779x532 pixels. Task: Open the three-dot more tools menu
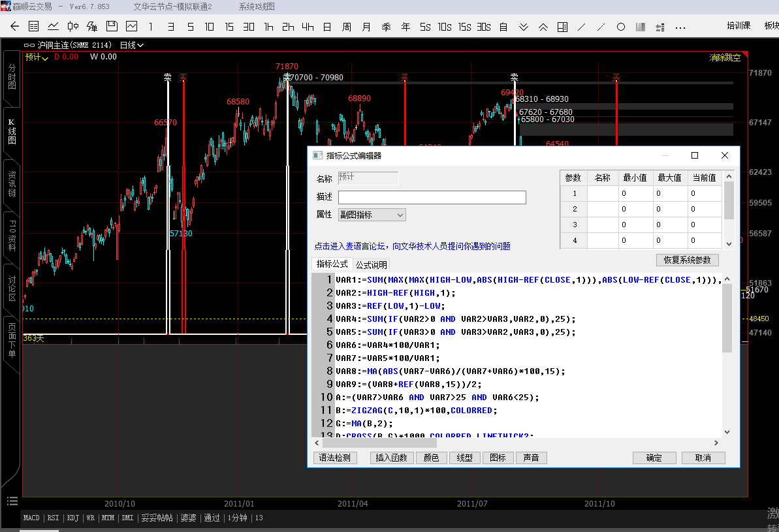click(680, 27)
